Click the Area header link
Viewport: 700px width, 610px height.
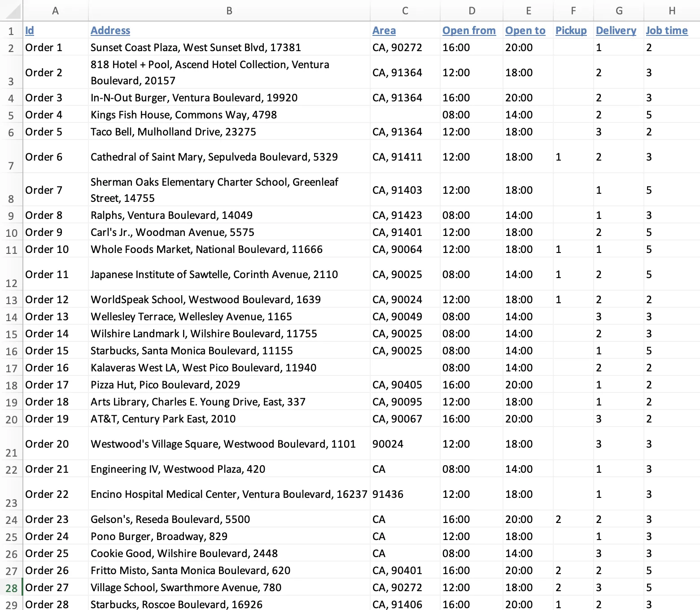pos(384,30)
